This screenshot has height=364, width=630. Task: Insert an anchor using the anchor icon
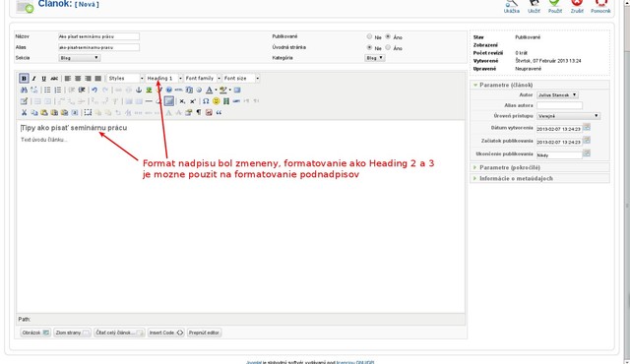139,90
